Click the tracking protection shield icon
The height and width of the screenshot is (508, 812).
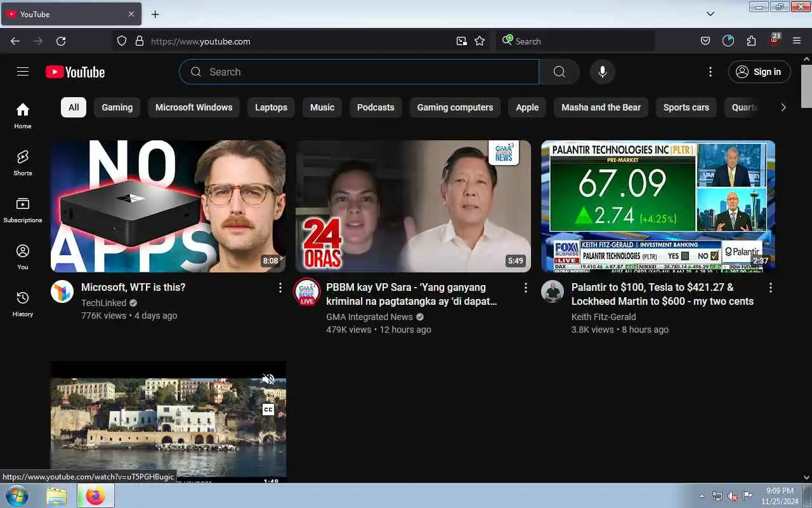(122, 41)
